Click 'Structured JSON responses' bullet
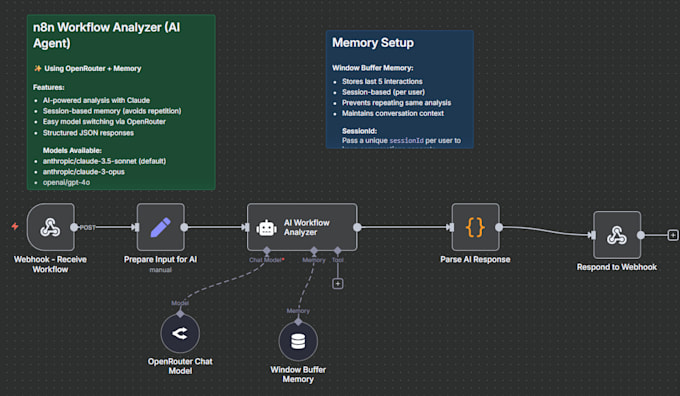The image size is (680, 396). tap(88, 133)
